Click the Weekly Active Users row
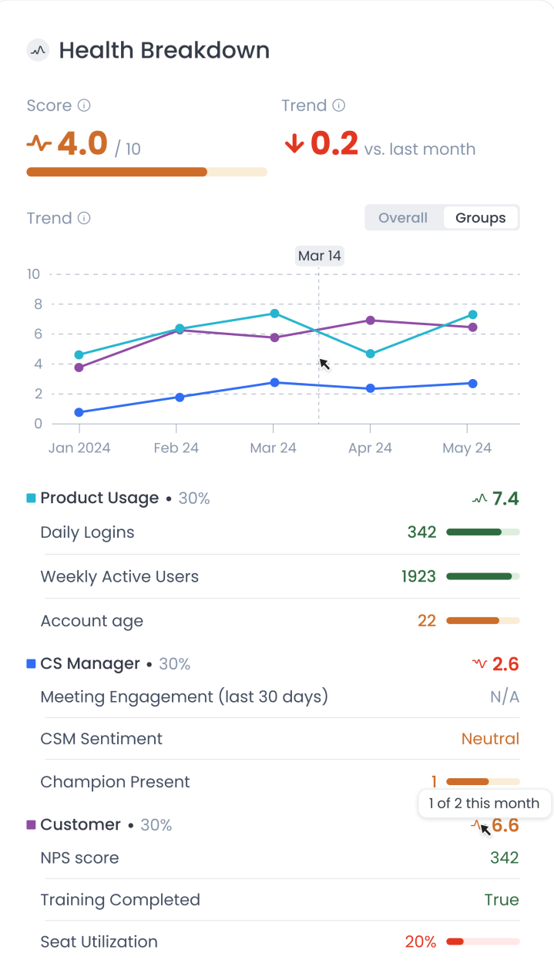The width and height of the screenshot is (554, 980). (x=280, y=576)
